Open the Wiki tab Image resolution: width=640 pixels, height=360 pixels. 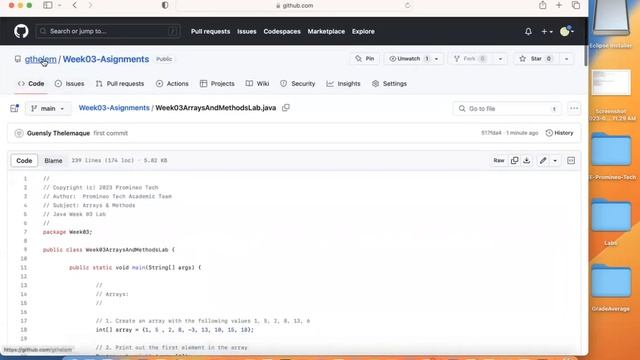pyautogui.click(x=257, y=84)
